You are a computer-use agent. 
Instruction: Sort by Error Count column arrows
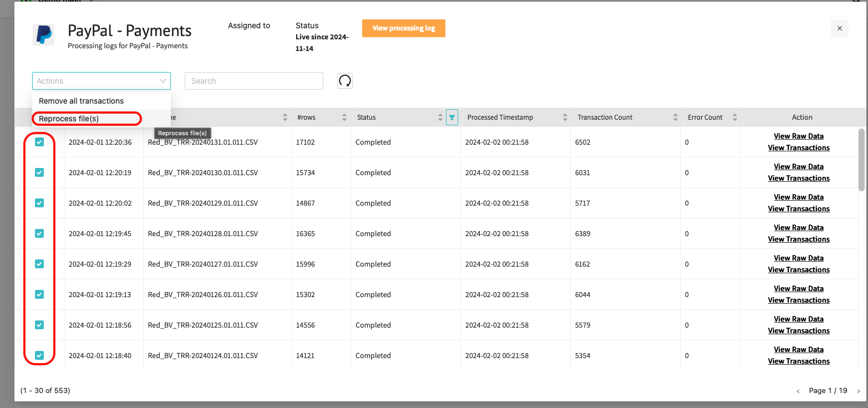coord(734,118)
